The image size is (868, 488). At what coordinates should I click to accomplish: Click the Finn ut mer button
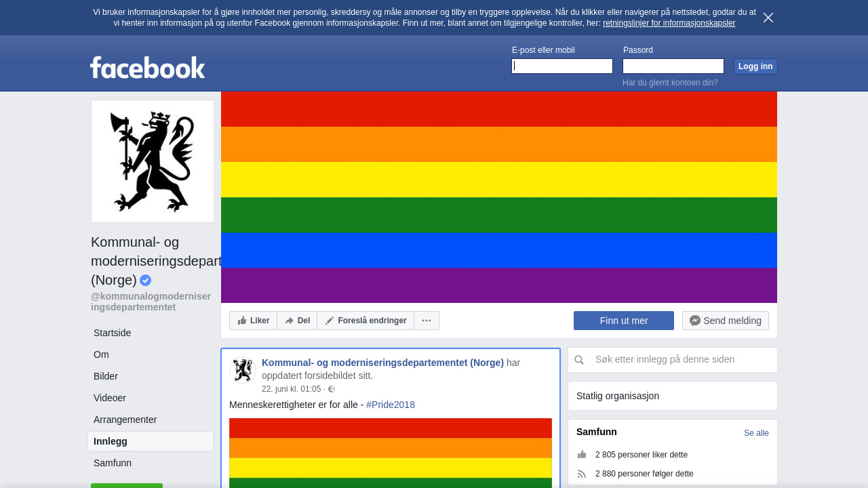pyautogui.click(x=624, y=321)
